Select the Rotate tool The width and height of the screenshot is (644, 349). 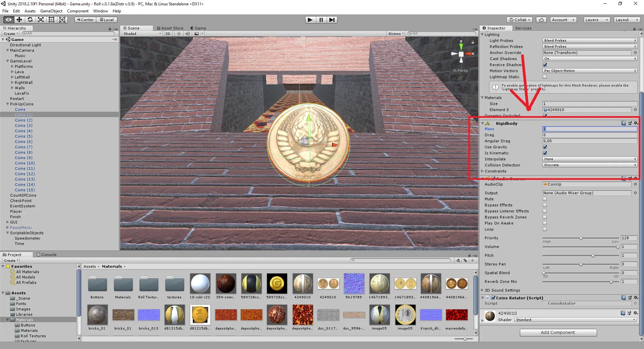30,20
